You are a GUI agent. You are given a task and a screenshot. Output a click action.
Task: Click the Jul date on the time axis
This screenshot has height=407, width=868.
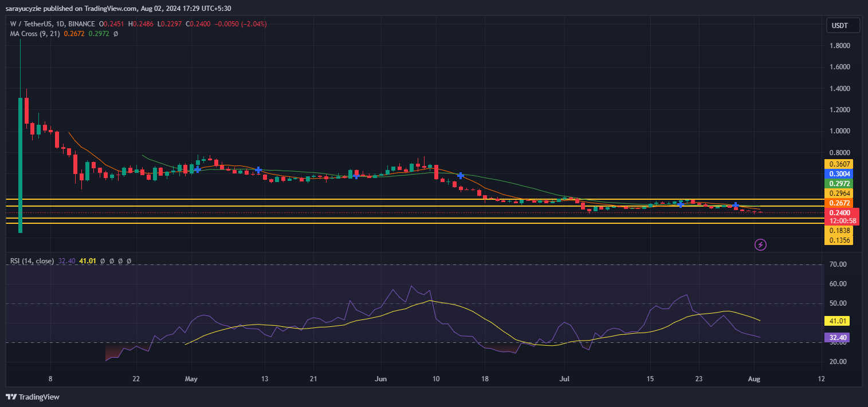tap(565, 379)
